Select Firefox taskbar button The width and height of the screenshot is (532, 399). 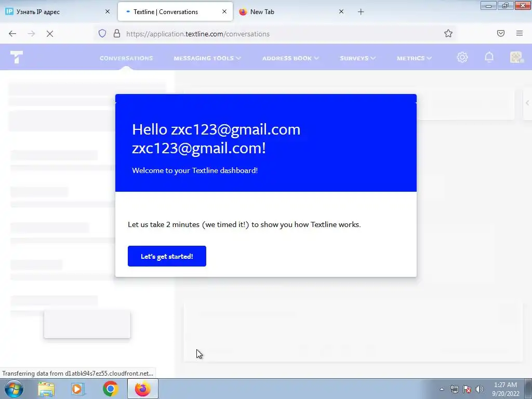142,389
